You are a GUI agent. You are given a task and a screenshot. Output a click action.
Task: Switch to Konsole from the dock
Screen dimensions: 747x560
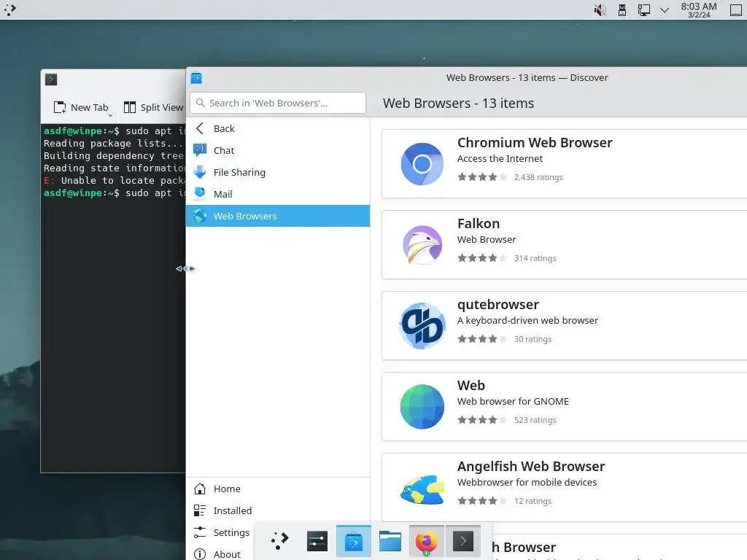(463, 541)
